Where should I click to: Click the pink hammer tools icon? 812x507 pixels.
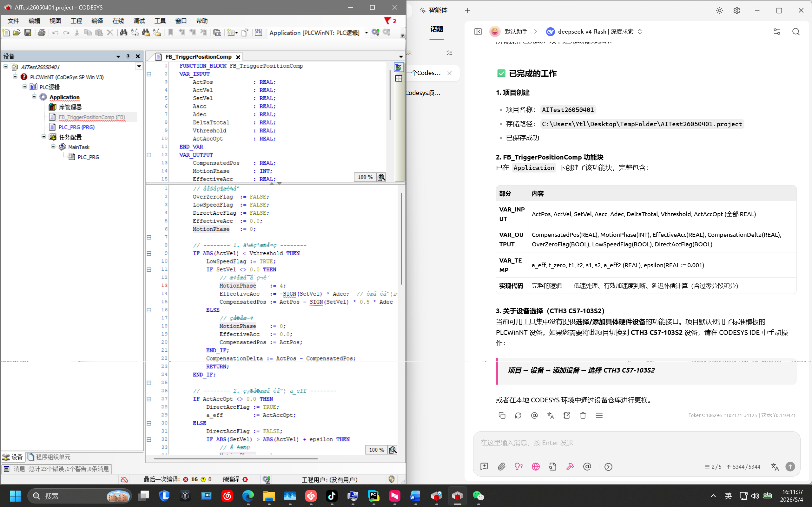pyautogui.click(x=570, y=467)
